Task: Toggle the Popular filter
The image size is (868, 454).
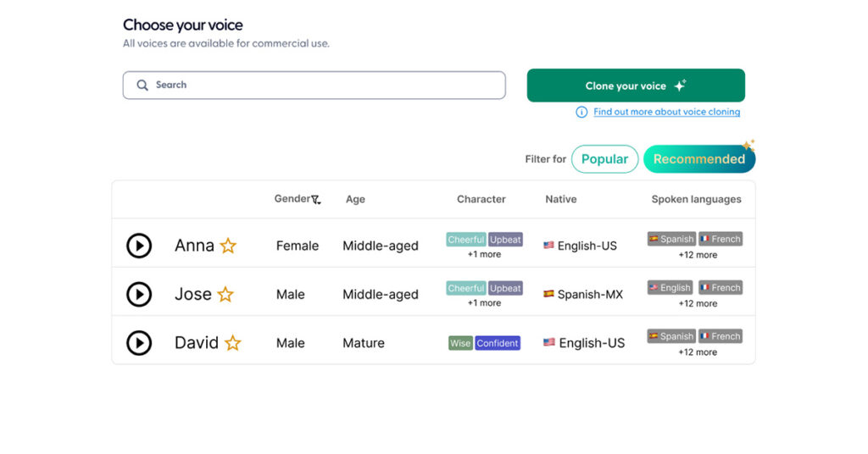Action: point(604,159)
